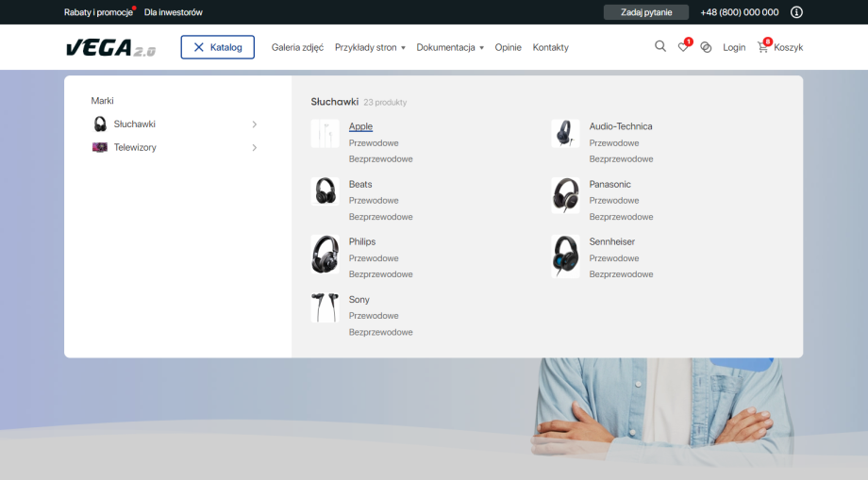Click the Apple brand link
The width and height of the screenshot is (868, 480).
click(360, 126)
